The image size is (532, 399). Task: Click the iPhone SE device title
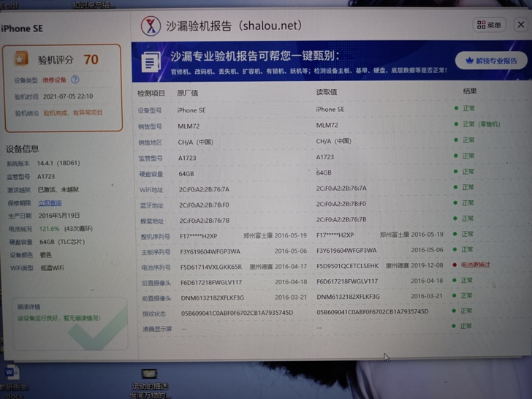click(x=22, y=28)
